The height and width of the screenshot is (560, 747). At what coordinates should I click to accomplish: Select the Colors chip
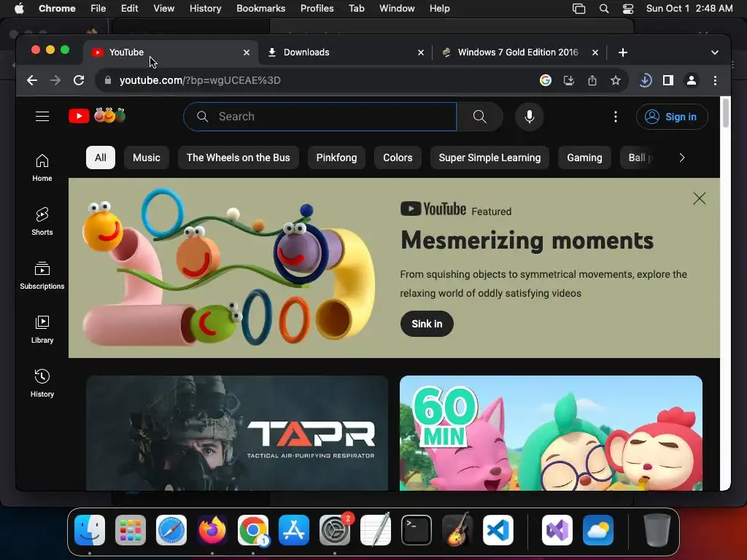pos(398,157)
